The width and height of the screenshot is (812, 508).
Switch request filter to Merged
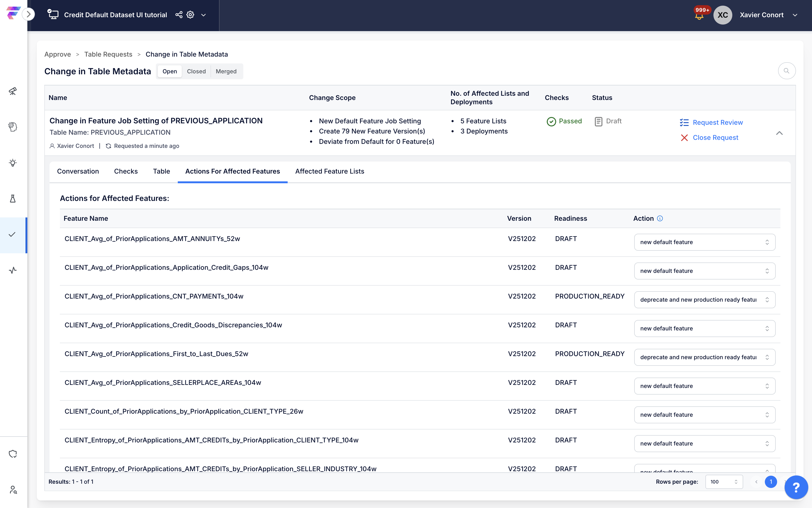(226, 71)
